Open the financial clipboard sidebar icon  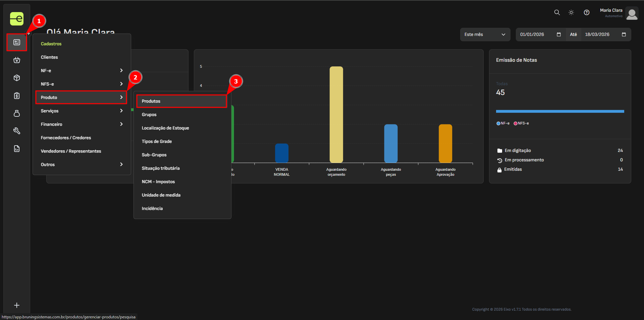(x=17, y=96)
